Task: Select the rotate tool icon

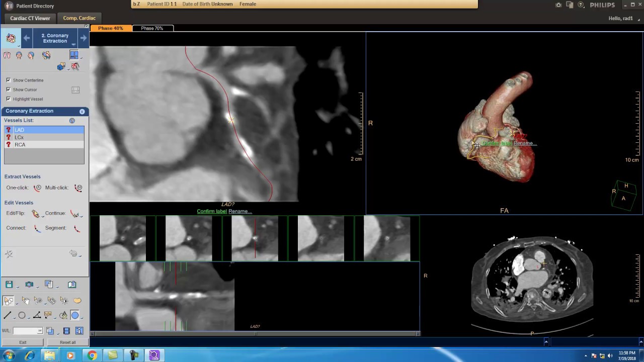Action: 51,301
